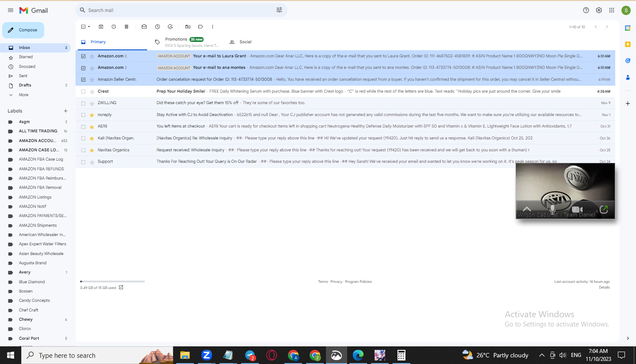This screenshot has width=636, height=364.
Task: Show hidden system tray icons
Action: click(x=542, y=355)
